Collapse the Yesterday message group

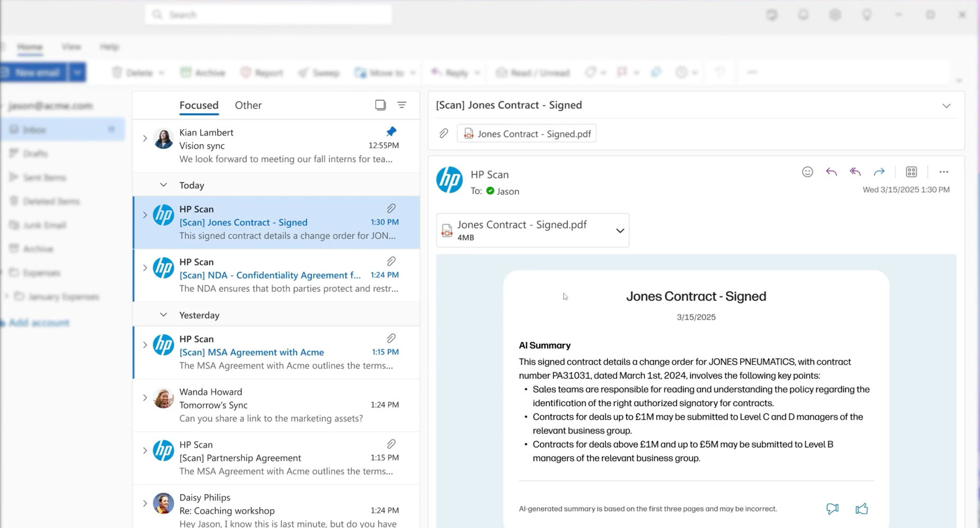point(163,315)
